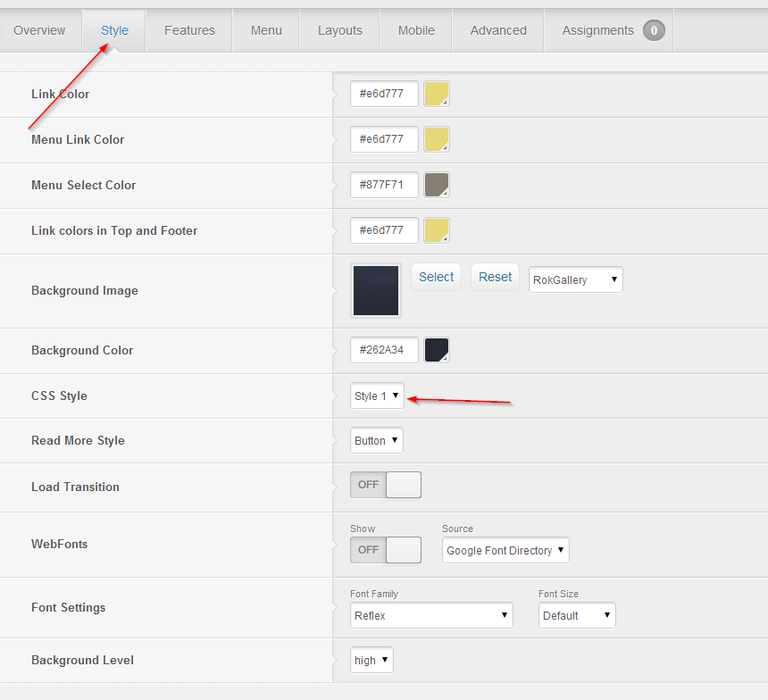Edit the Background Color hex field

pos(383,350)
